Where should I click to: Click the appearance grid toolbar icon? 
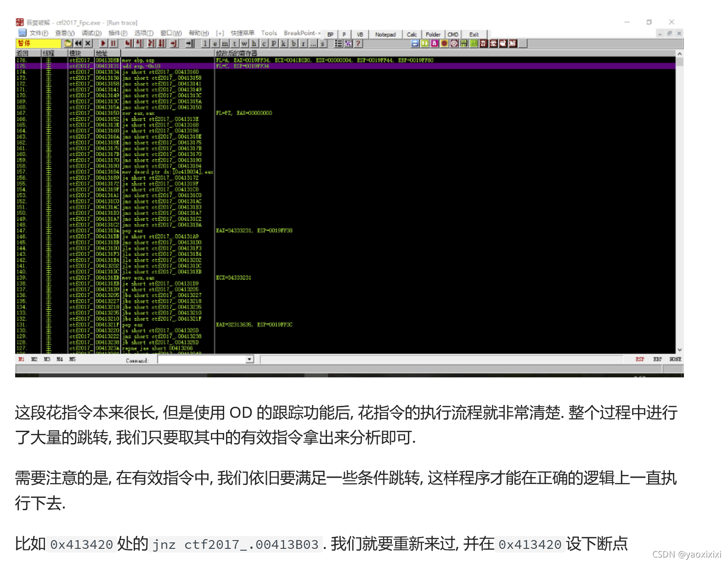coord(348,43)
